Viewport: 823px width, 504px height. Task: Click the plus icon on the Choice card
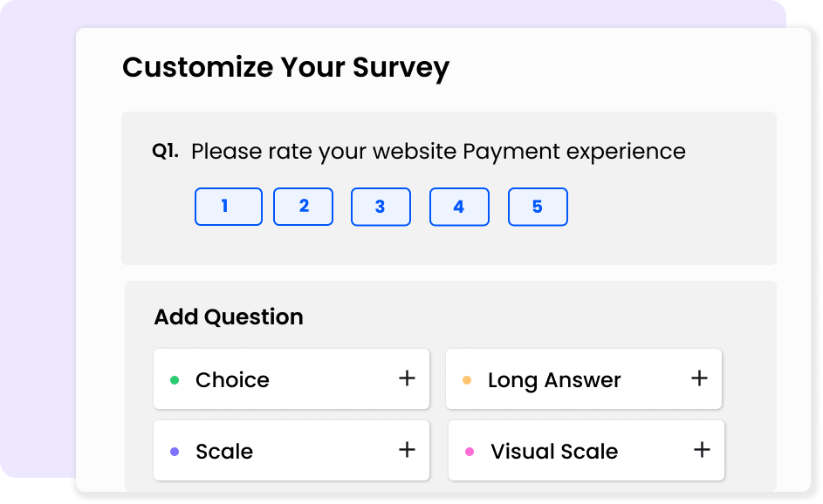point(407,378)
